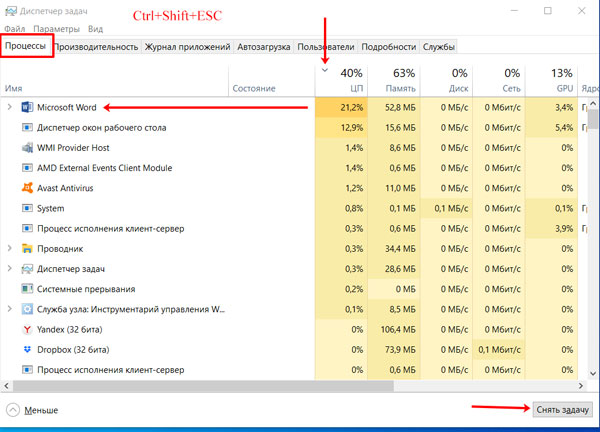The image size is (600, 432).
Task: Click the Yandex browser icon
Action: pos(27,329)
